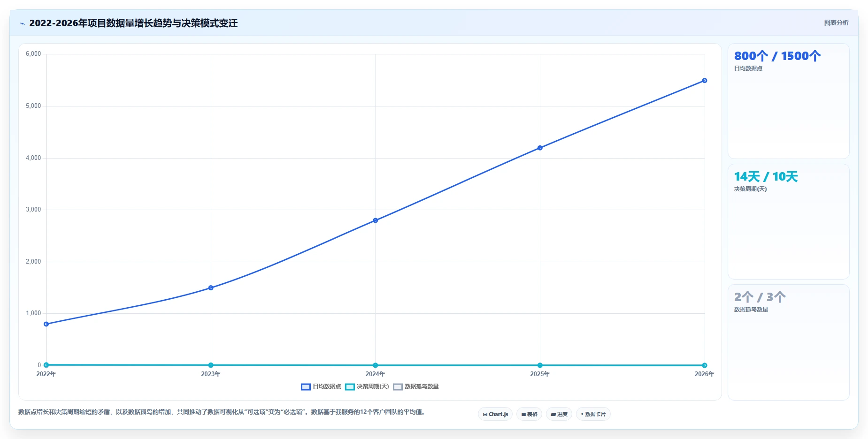Click the 决策周期(天) card label
Screen dimensions: 868x439
750,189
